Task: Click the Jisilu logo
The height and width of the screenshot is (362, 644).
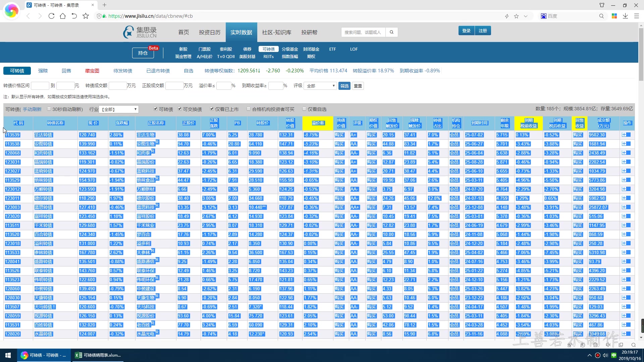Action: [x=140, y=32]
